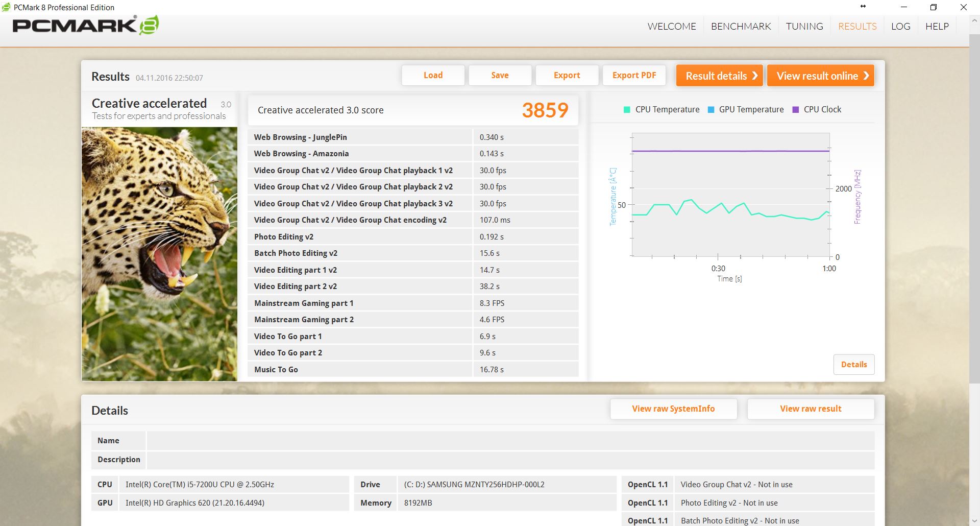Click the temperature chart area
The image size is (980, 526).
click(730, 195)
